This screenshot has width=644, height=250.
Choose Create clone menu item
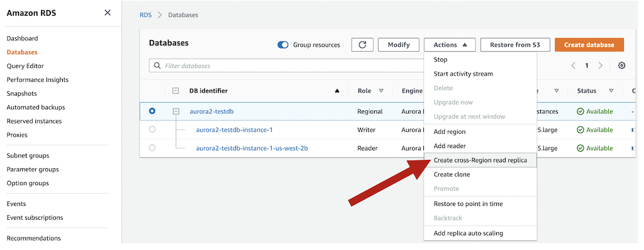pyautogui.click(x=480, y=174)
